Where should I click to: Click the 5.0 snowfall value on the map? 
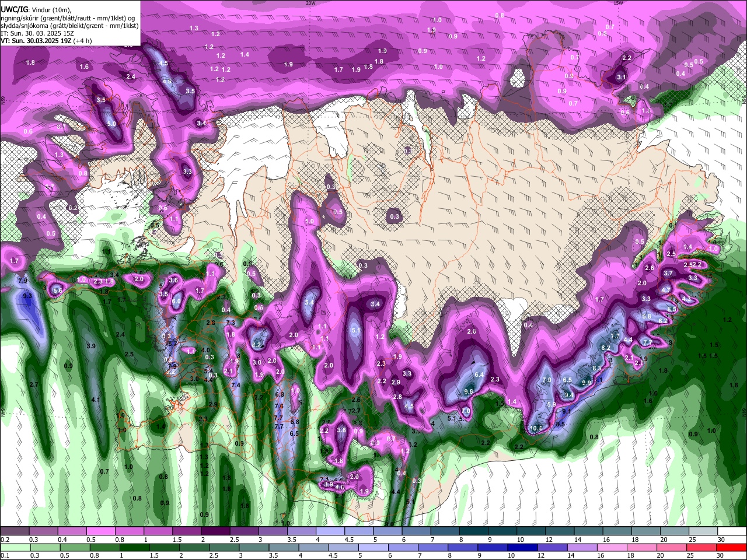(x=111, y=124)
